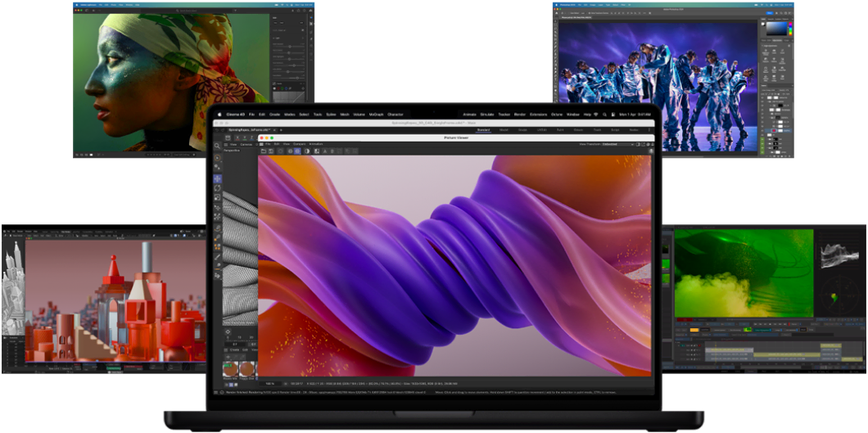Click the rainbow hue slider in Photoshop

click(790, 29)
